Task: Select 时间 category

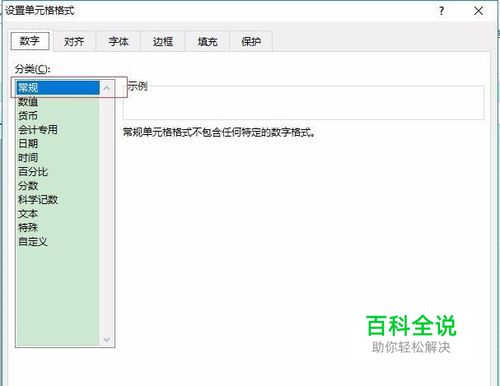Action: (58, 158)
